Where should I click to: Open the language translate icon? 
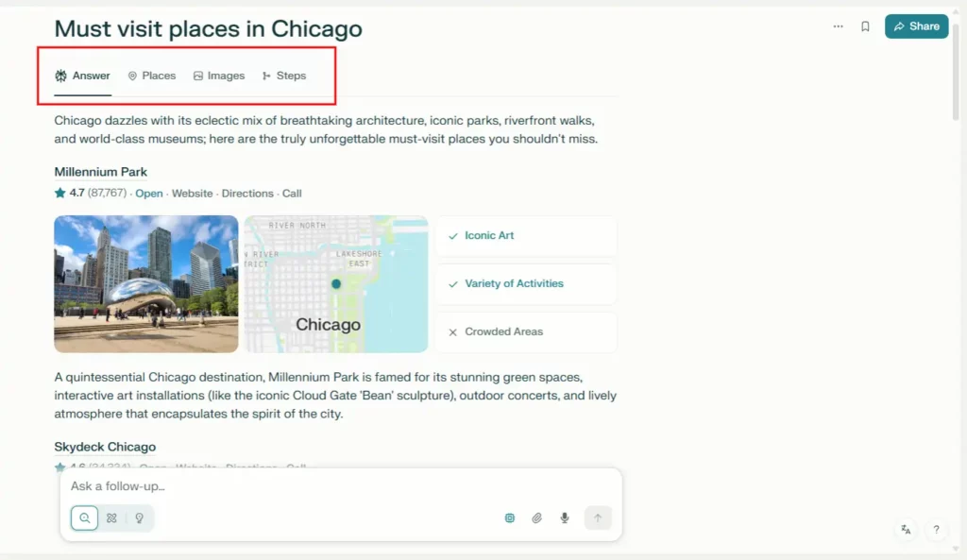(906, 530)
